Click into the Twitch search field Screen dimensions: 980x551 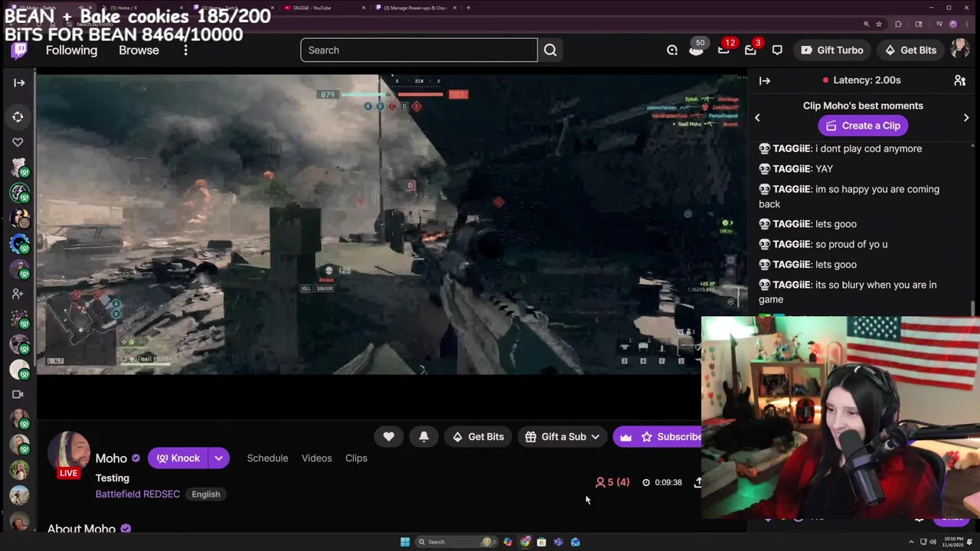pos(419,51)
